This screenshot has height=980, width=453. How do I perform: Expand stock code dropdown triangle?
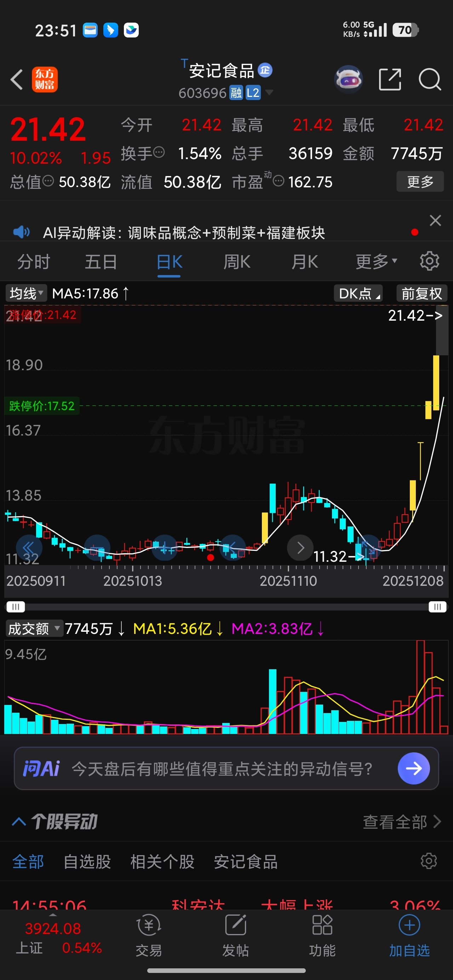coord(269,92)
